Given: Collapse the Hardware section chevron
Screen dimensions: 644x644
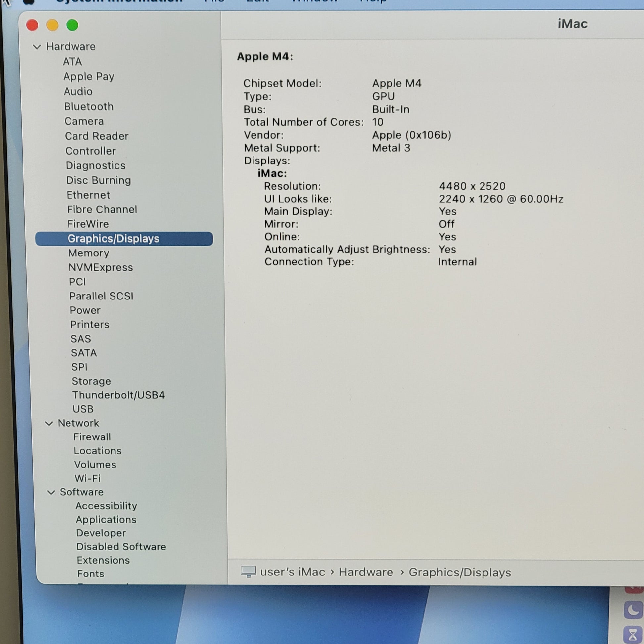Looking at the screenshot, I should click(x=37, y=47).
